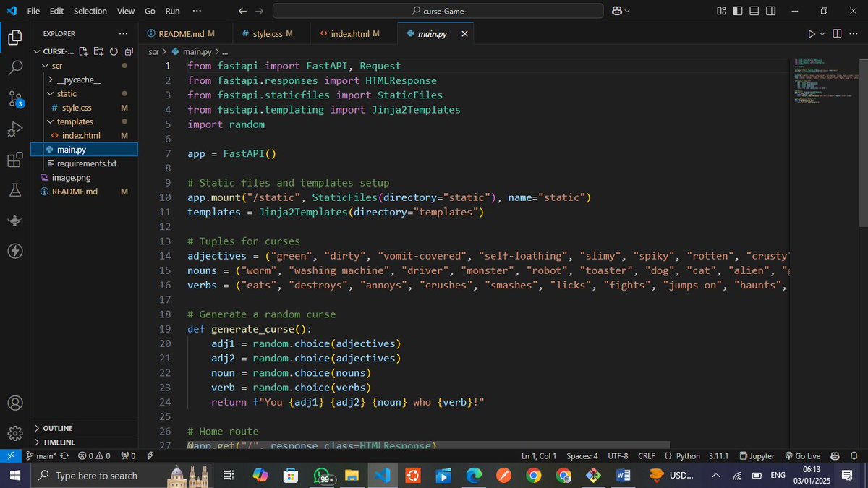This screenshot has height=488, width=868.
Task: Collapse the CURSE- root folder
Action: (x=38, y=51)
